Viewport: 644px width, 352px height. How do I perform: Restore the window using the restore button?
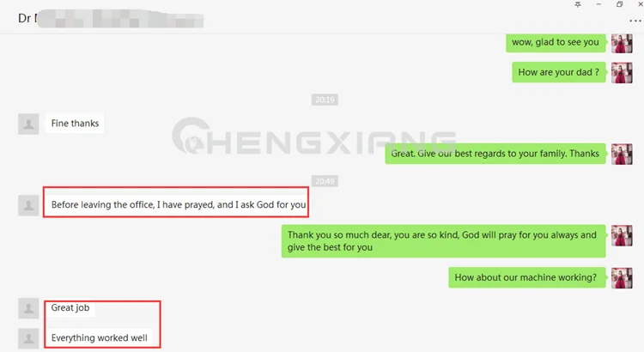click(x=619, y=4)
